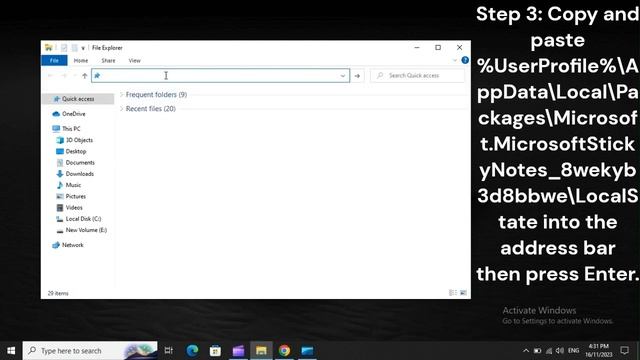Open the notification center icon
Screen dimensions: 640x360
pyautogui.click(x=624, y=351)
